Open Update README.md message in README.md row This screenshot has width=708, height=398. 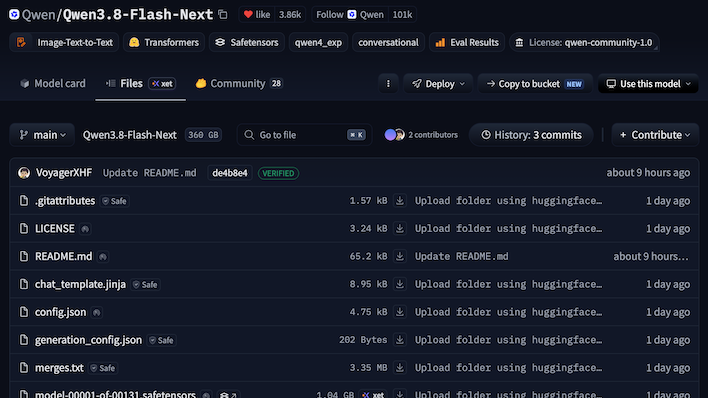[461, 256]
